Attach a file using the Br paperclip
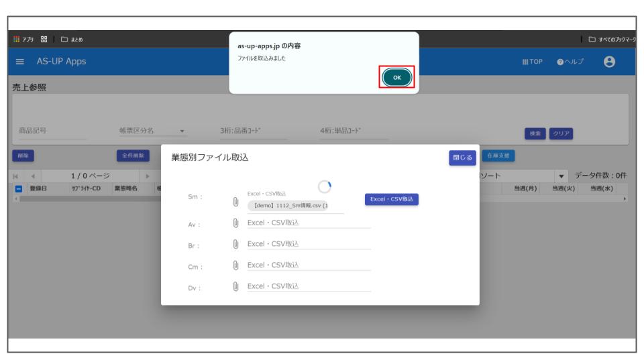Screen dimensions: 644x362 click(236, 245)
